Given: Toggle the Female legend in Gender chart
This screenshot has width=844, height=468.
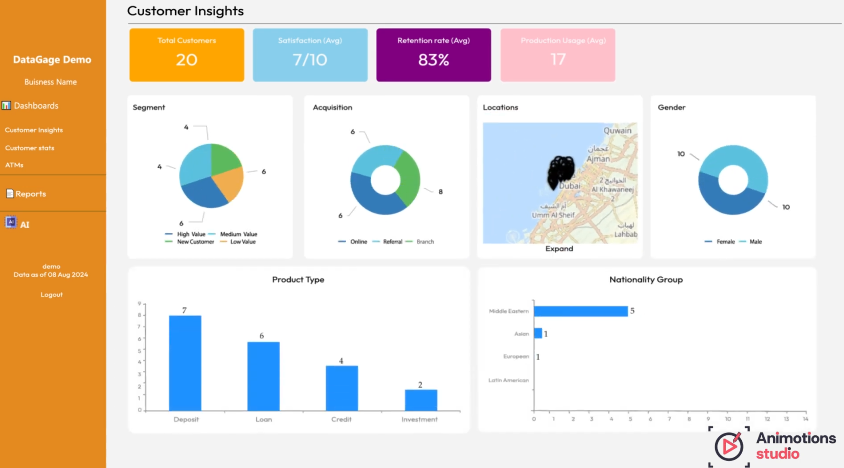Looking at the screenshot, I should pyautogui.click(x=725, y=242).
